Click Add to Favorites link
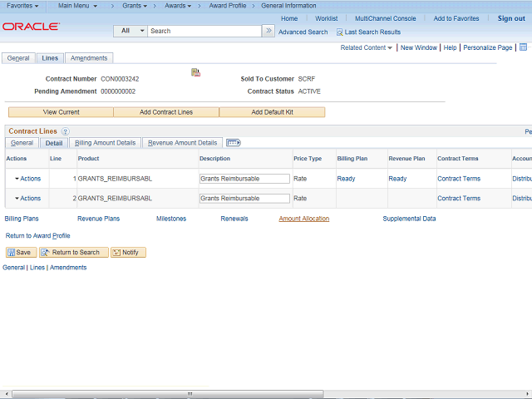 456,18
